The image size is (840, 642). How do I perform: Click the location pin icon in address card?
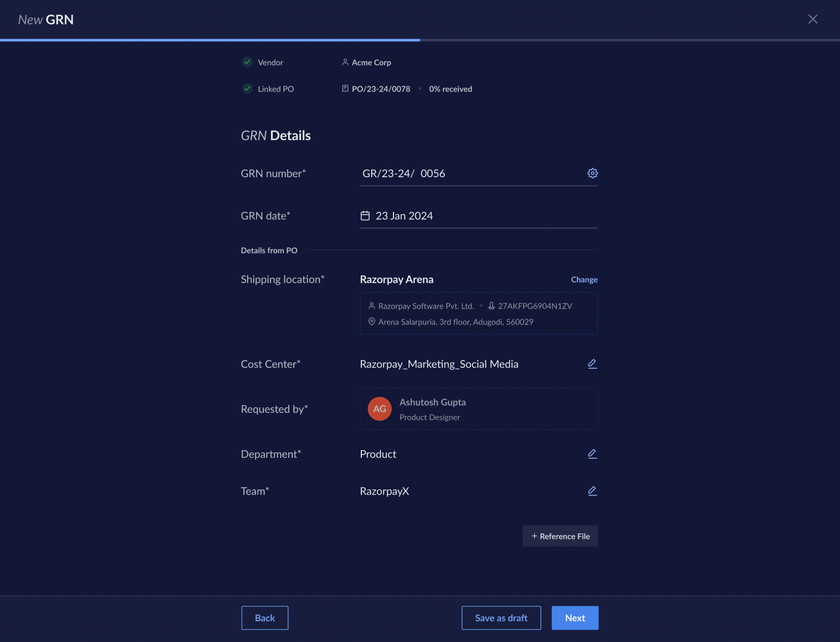pyautogui.click(x=372, y=322)
